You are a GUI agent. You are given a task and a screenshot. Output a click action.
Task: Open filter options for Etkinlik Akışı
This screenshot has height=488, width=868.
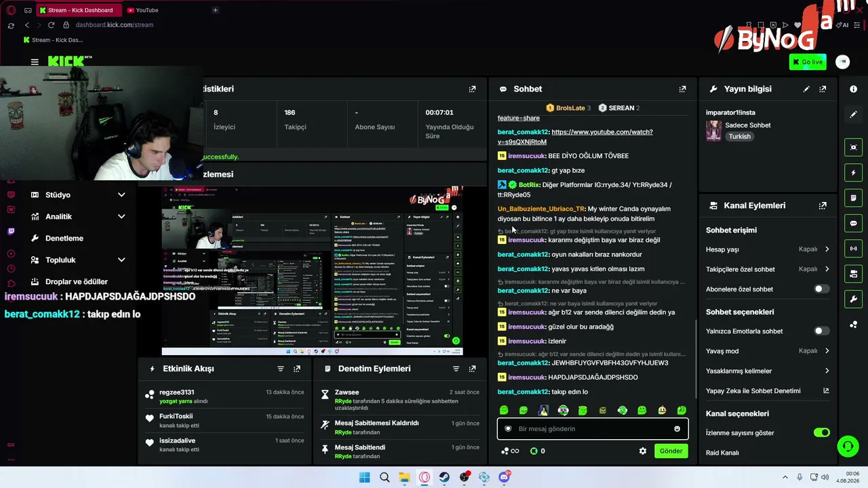point(280,369)
